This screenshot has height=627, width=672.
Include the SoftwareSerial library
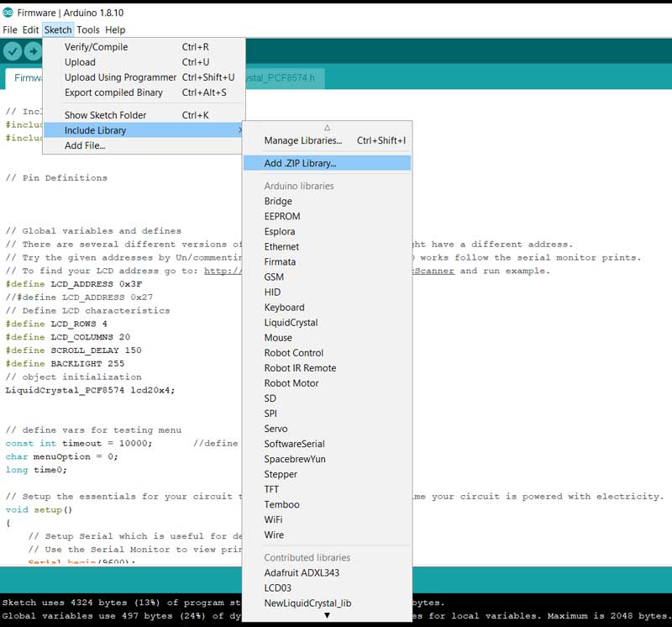tap(327, 444)
